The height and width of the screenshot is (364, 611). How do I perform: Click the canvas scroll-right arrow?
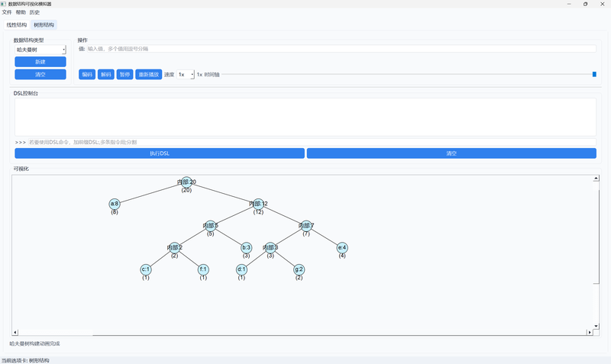[x=590, y=333]
